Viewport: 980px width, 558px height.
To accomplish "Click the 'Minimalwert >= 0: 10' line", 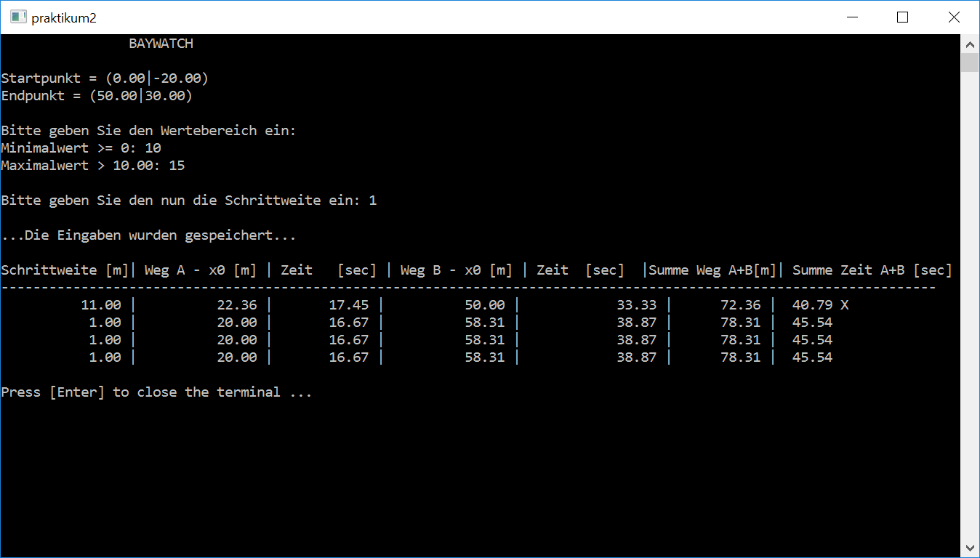I will click(x=81, y=148).
